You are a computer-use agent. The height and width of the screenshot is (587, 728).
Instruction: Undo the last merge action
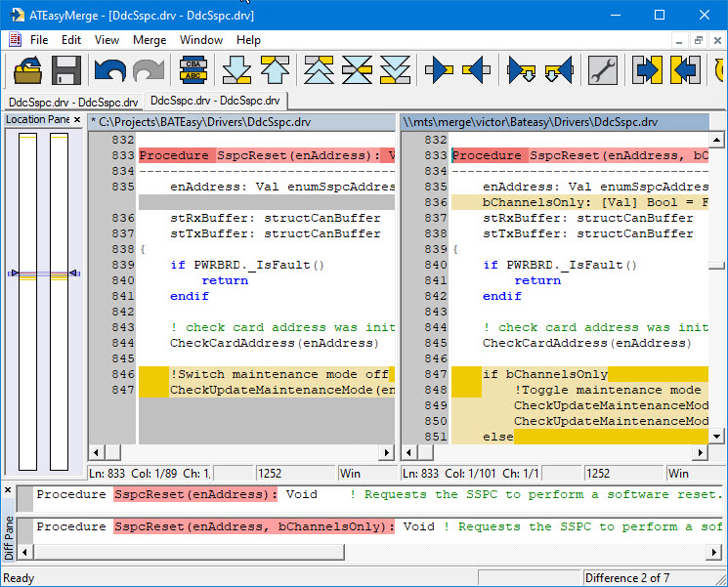109,70
